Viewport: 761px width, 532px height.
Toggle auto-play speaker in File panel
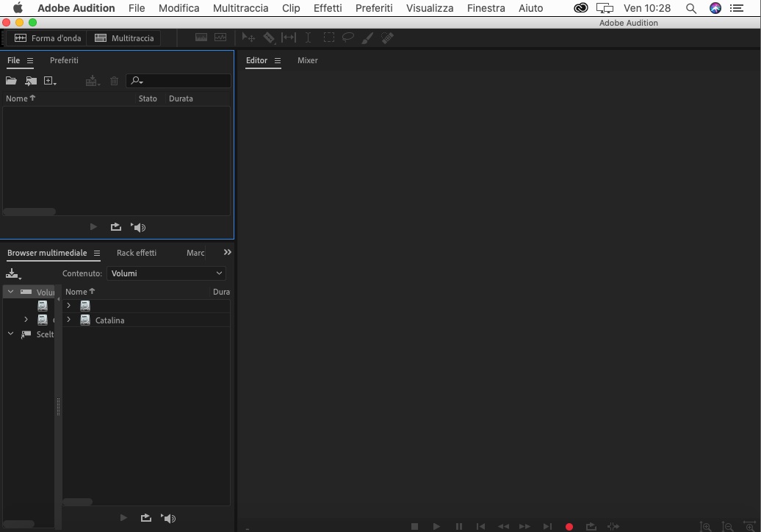coord(138,227)
